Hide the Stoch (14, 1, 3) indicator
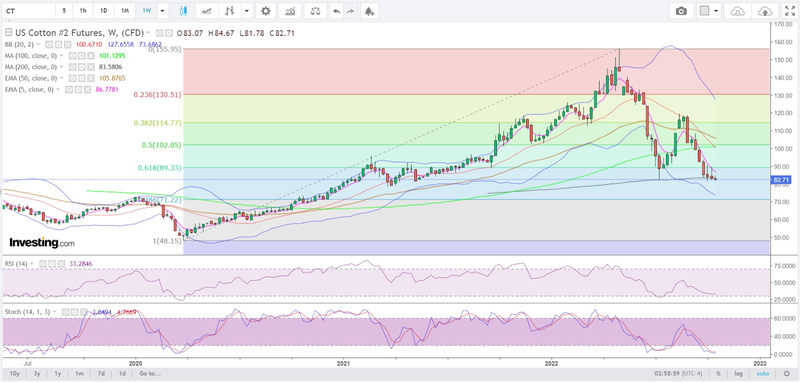 [66, 312]
